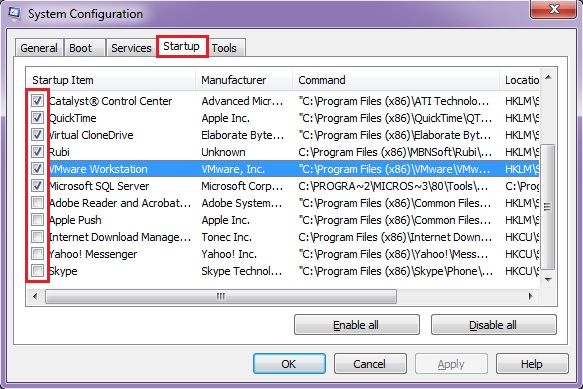583x389 pixels.
Task: Switch to the Services tab
Action: 131,48
